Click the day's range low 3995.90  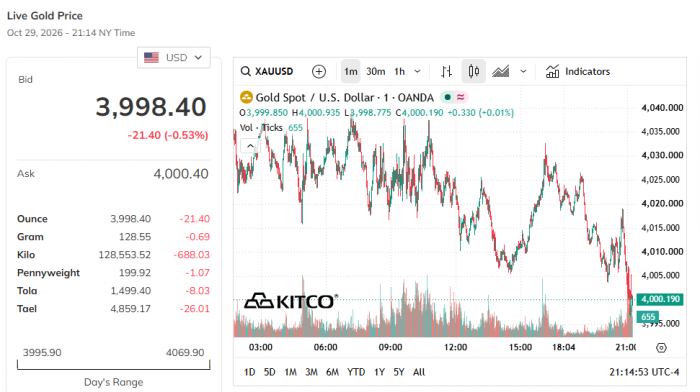[x=42, y=353]
